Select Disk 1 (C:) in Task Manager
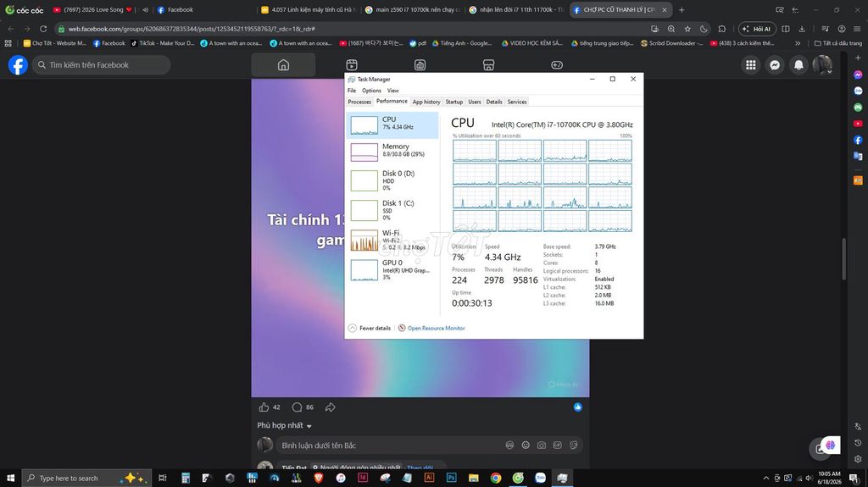 (392, 210)
